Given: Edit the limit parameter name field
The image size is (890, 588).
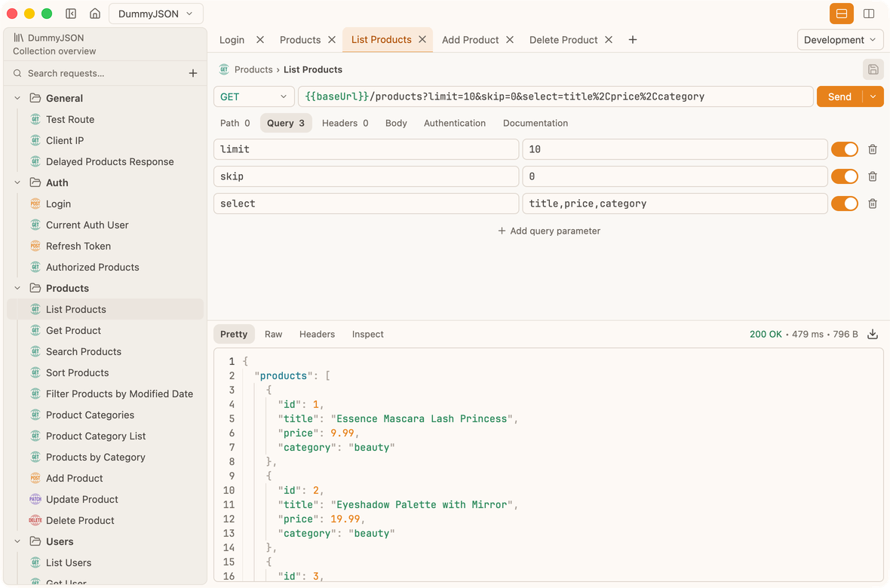Looking at the screenshot, I should [x=366, y=149].
